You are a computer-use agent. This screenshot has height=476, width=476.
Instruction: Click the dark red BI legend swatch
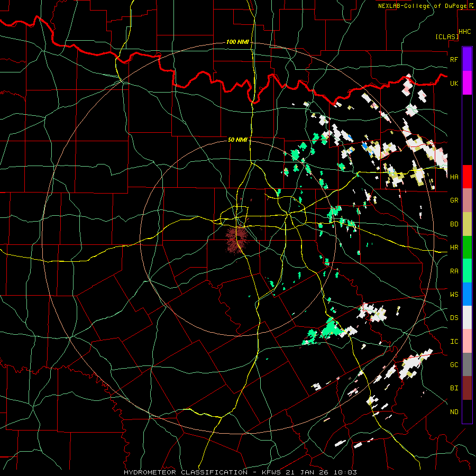467,388
